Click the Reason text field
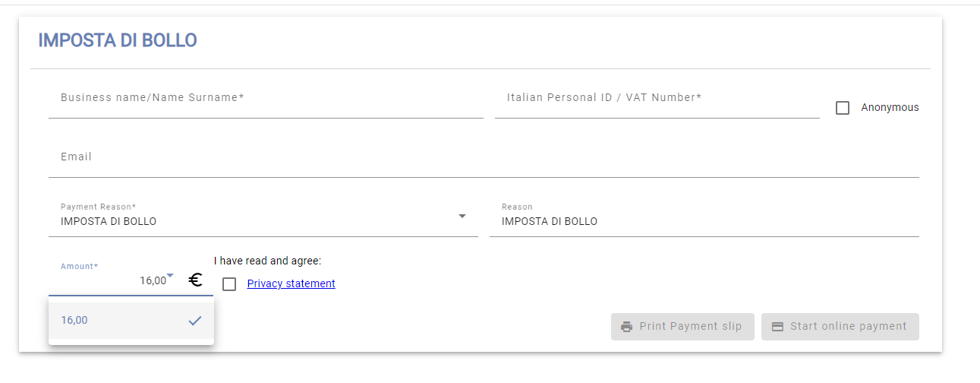Screen dimensions: 980x383 click(704, 221)
